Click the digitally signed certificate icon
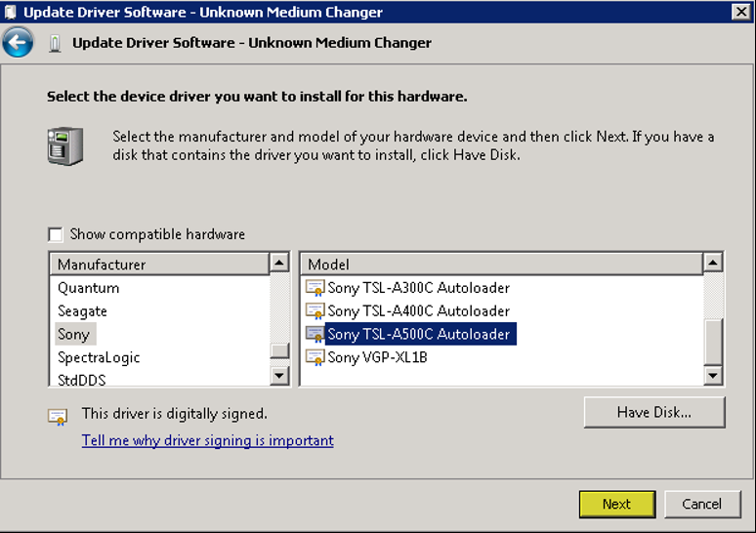This screenshot has height=533, width=756. pos(58,417)
